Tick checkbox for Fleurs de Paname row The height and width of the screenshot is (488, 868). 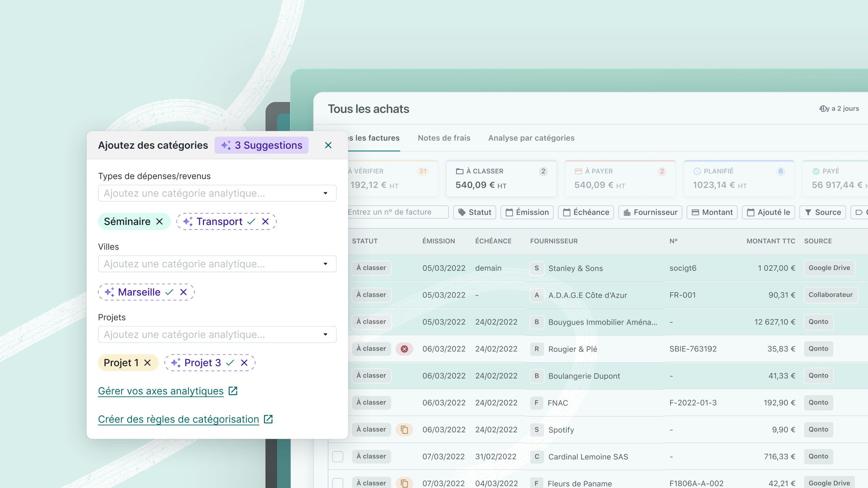[338, 483]
